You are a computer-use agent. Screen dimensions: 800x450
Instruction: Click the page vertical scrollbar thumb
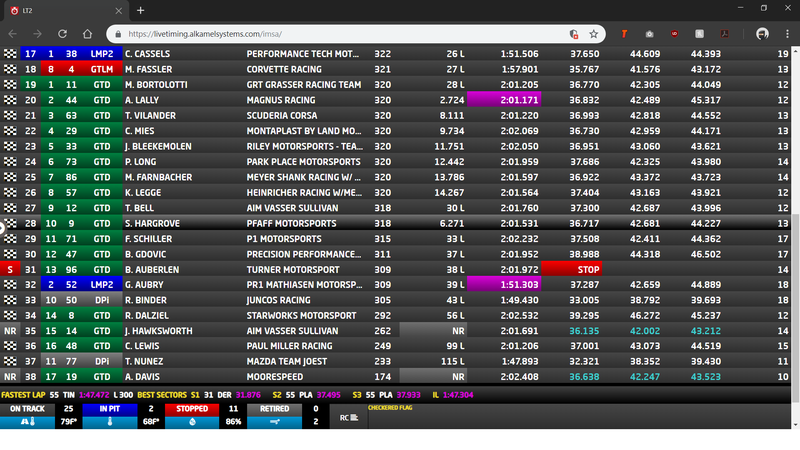point(795,309)
